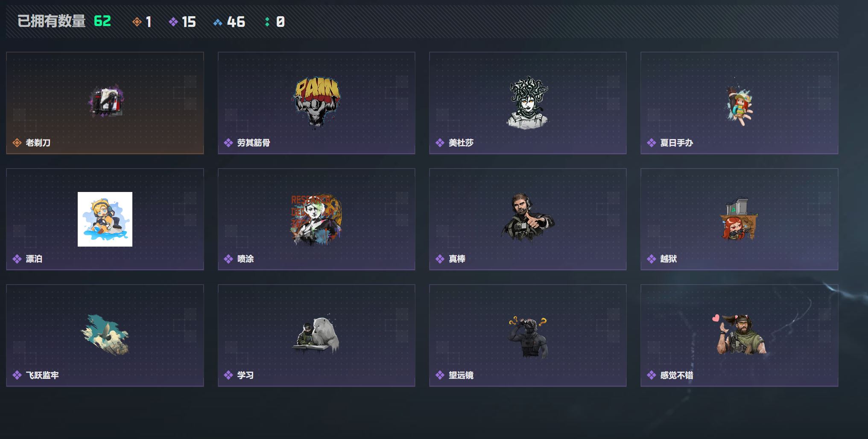868x439 pixels.
Task: Filter by green rarity count 0
Action: 275,22
